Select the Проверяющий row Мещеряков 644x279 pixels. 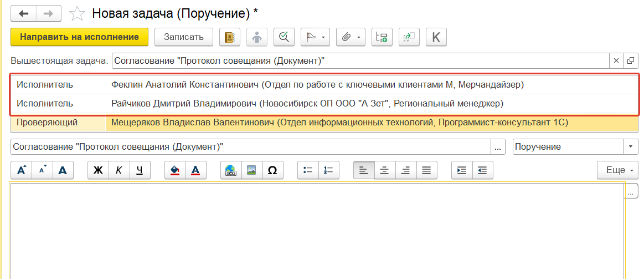coord(339,123)
